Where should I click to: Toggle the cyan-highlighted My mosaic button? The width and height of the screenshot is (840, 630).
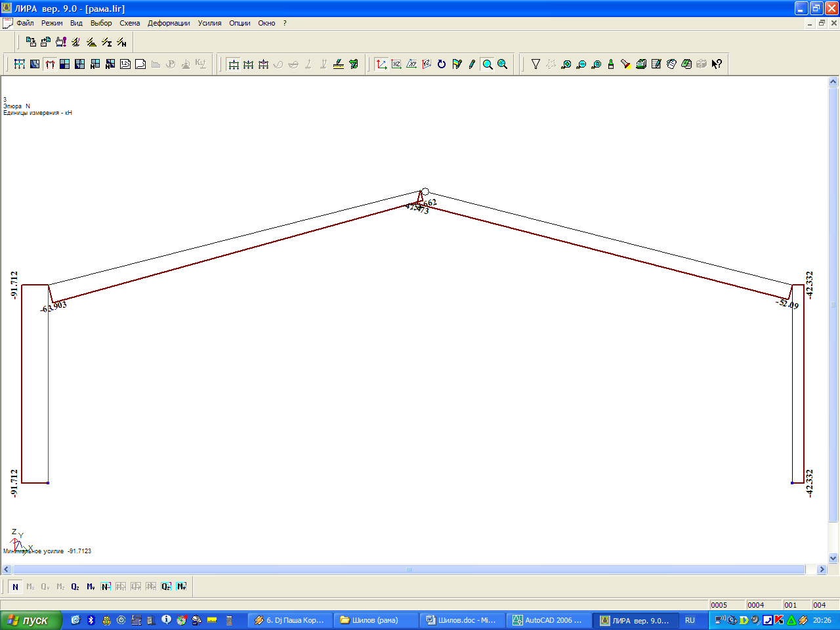(181, 587)
